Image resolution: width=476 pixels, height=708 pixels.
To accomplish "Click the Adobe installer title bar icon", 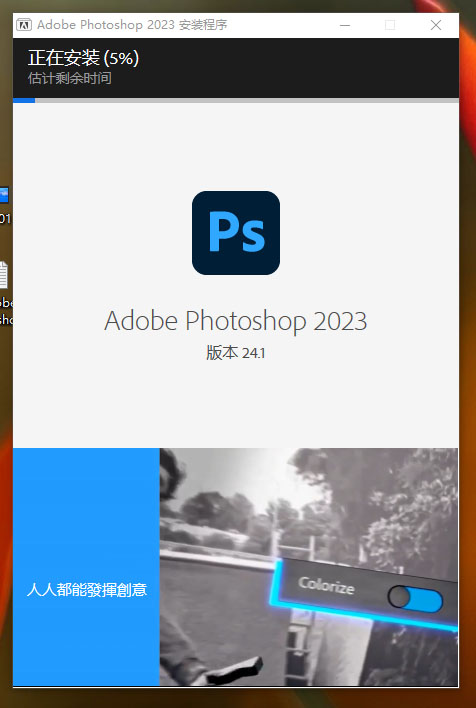I will pyautogui.click(x=24, y=25).
